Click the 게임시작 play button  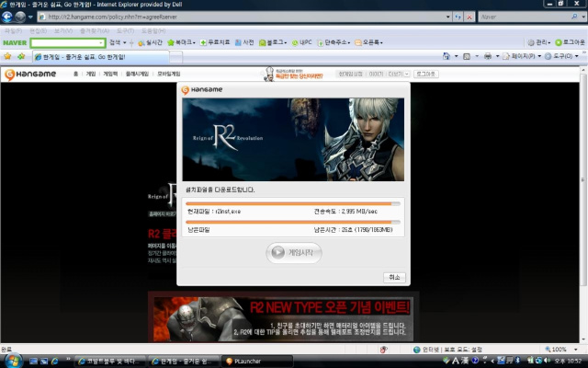[294, 253]
